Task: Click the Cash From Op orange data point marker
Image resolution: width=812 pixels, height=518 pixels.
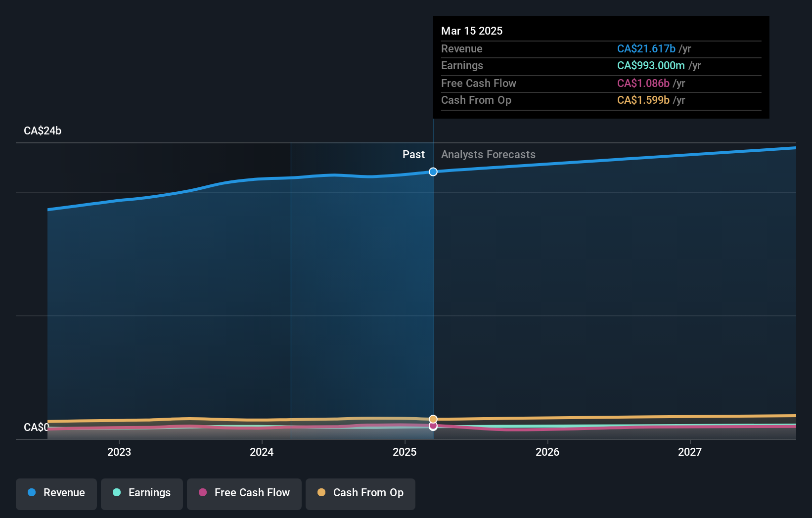Action: (433, 419)
